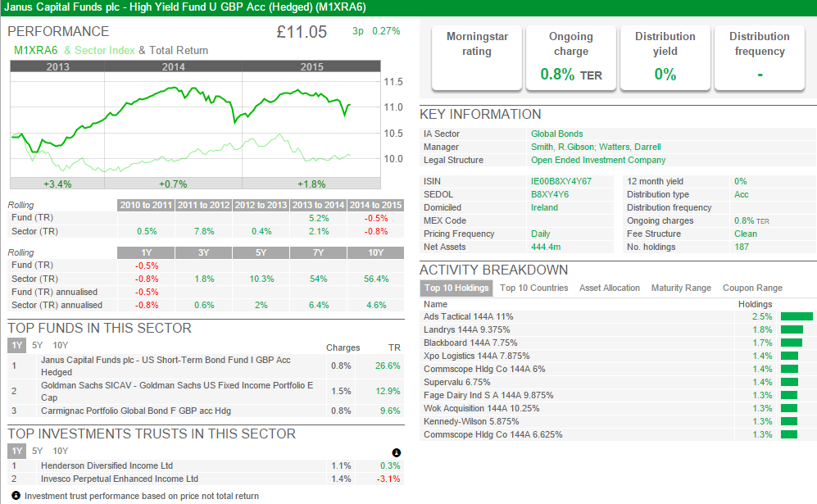The width and height of the screenshot is (817, 504).
Task: Click the 2014 year header on chart
Action: click(173, 66)
